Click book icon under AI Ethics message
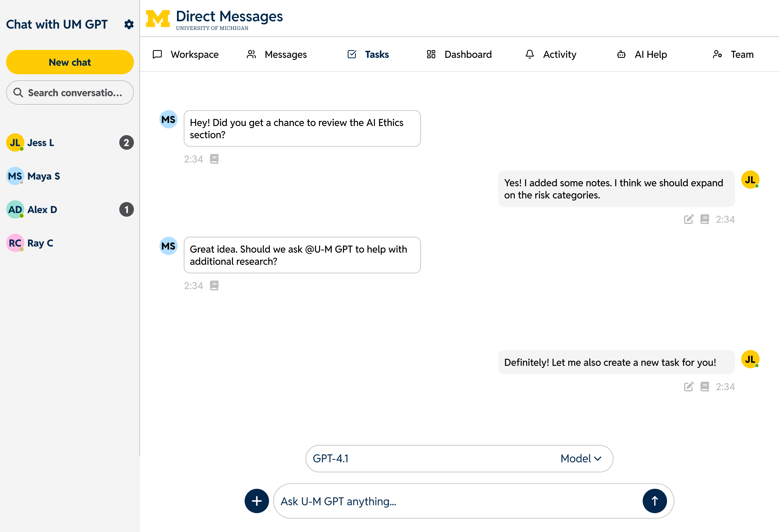 214,159
